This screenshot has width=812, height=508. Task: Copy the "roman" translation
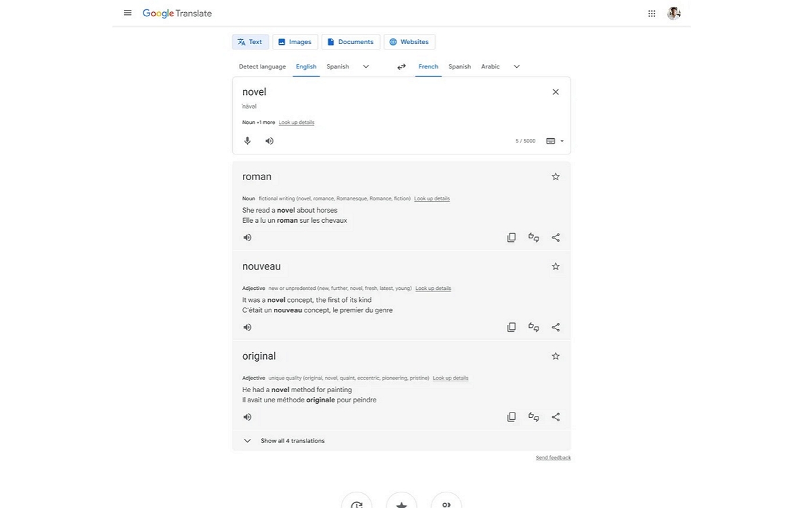[x=512, y=237]
